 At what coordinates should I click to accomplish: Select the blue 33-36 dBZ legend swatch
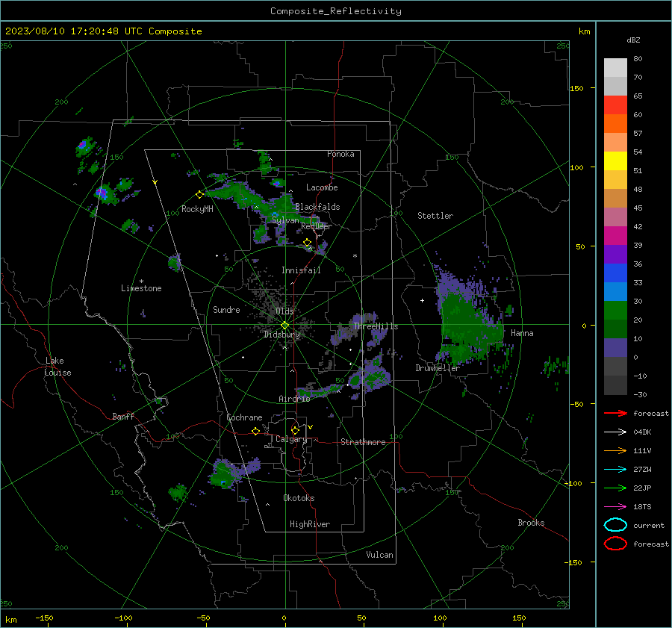[x=615, y=273]
